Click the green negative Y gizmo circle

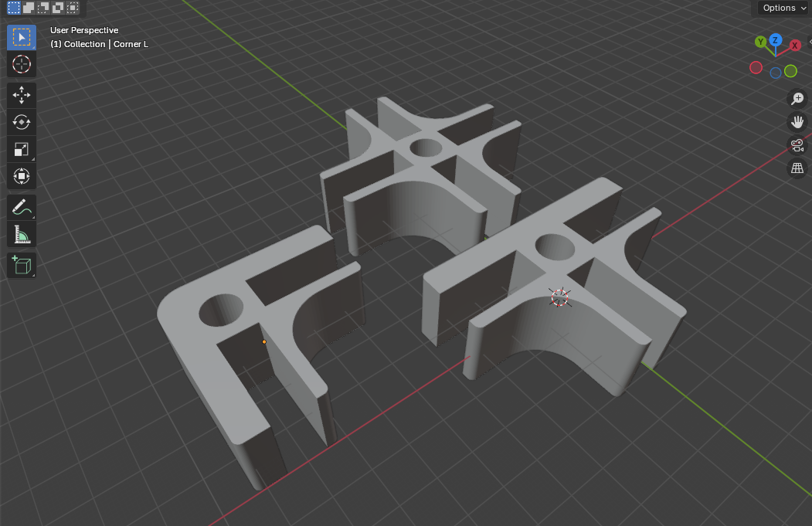[790, 71]
